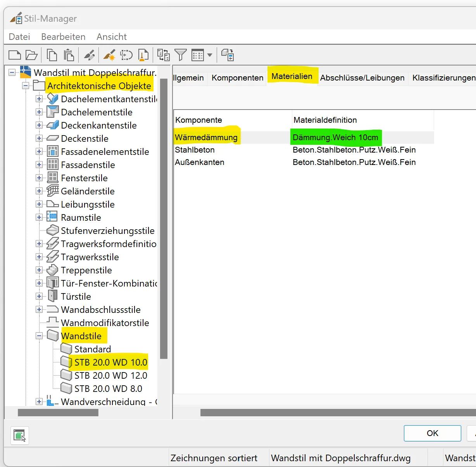Collapse the Architektonische Objekte folder
476x467 pixels.
tap(26, 86)
